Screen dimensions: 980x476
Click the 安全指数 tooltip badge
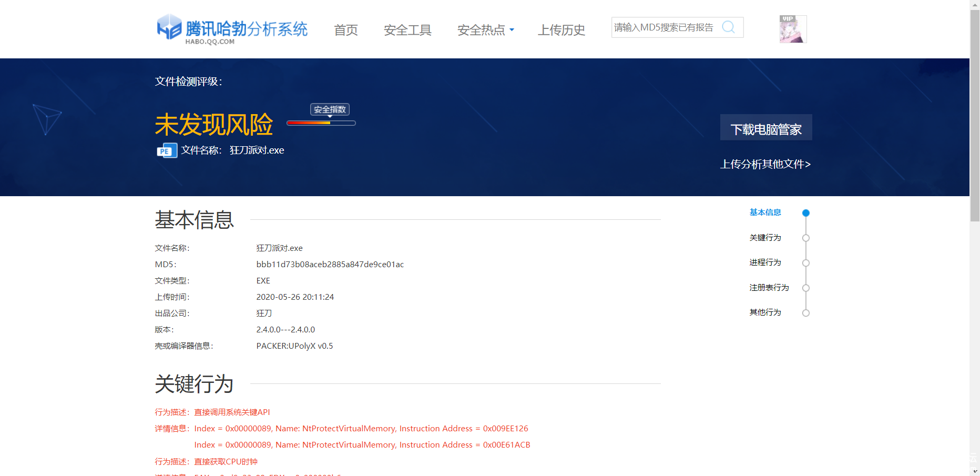(x=330, y=109)
